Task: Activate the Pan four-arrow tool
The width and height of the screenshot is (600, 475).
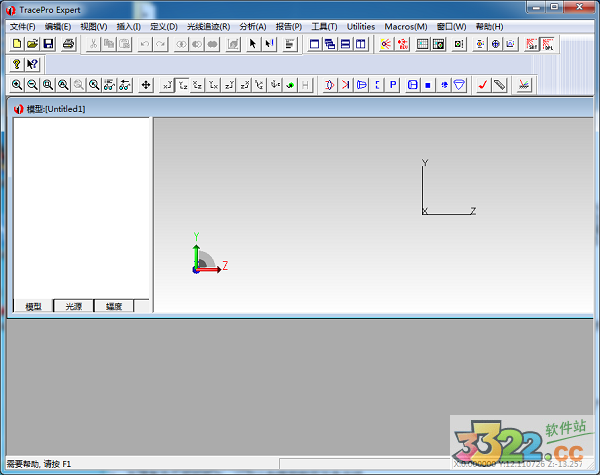Action: 146,85
